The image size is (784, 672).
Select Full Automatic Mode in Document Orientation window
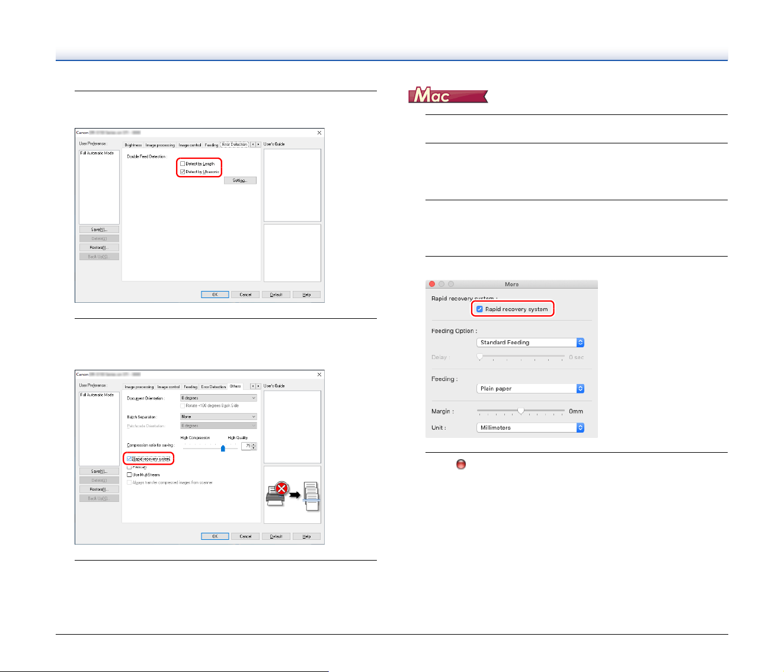click(97, 395)
